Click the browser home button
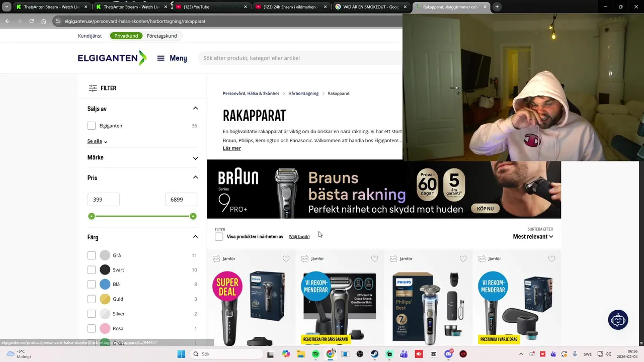Viewport: 644px width, 362px height. [x=44, y=21]
